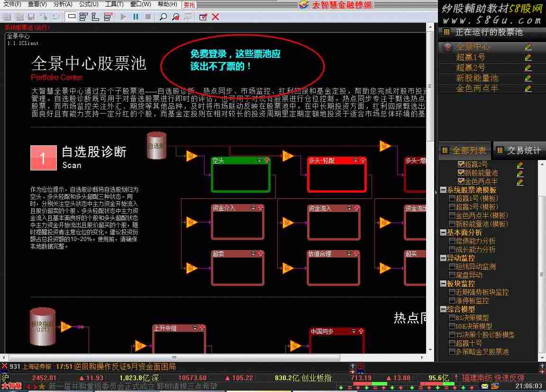546x392 pixels.
Task: Click the orange filter arrow before 估值合理 box
Action: pyautogui.click(x=288, y=268)
